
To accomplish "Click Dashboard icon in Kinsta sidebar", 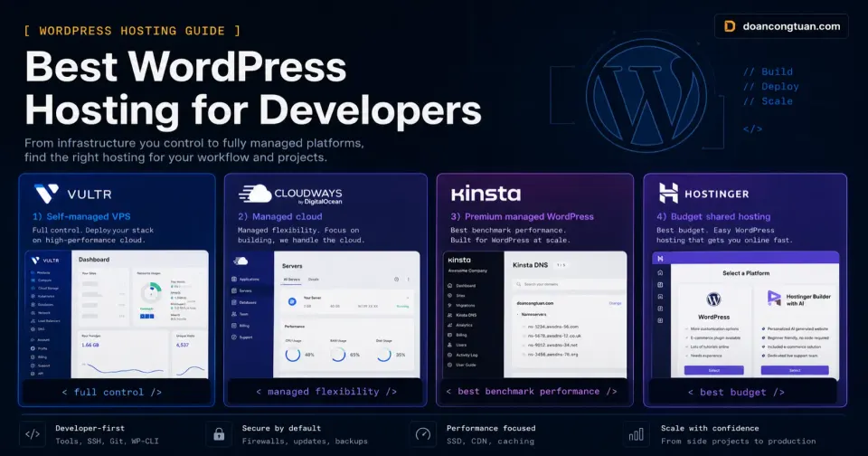I will pos(449,285).
